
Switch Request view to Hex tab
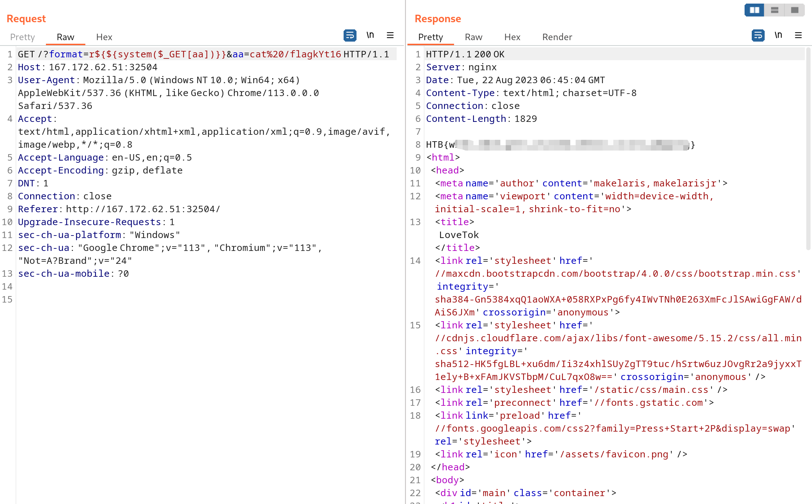tap(104, 37)
